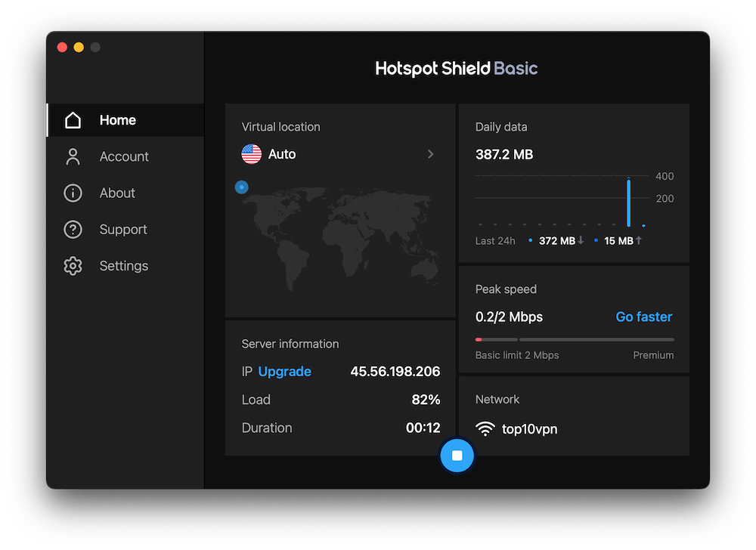This screenshot has height=550, width=756.
Task: Expand virtual location list via chevron
Action: (431, 154)
